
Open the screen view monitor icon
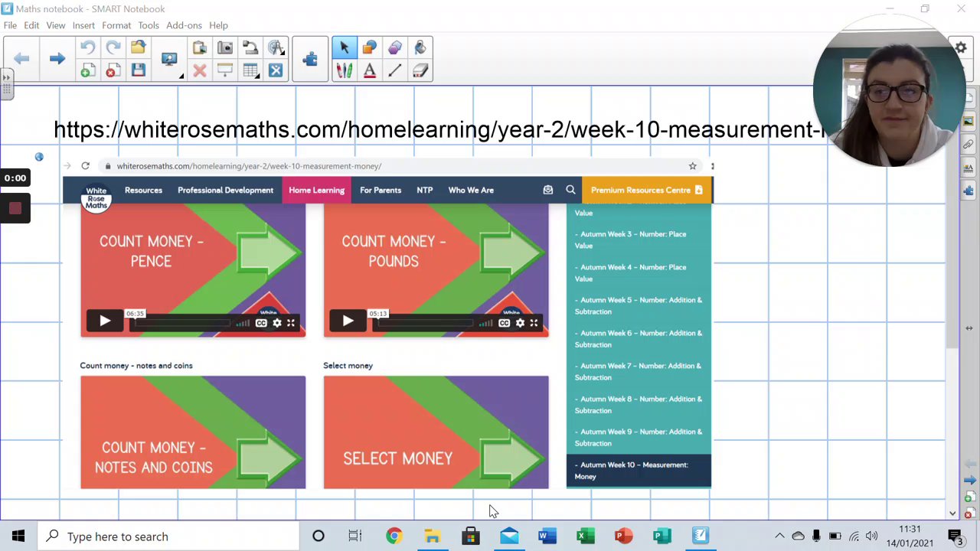coord(169,60)
